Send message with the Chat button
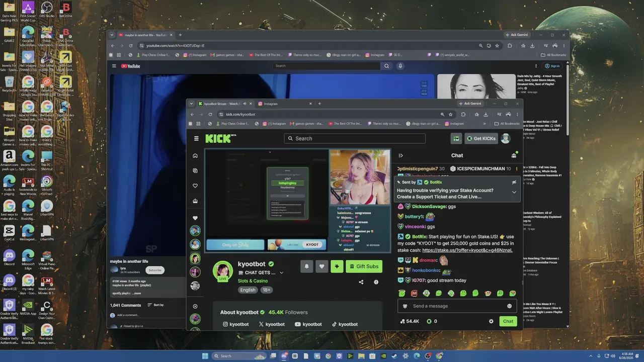The image size is (644, 362). [508, 321]
